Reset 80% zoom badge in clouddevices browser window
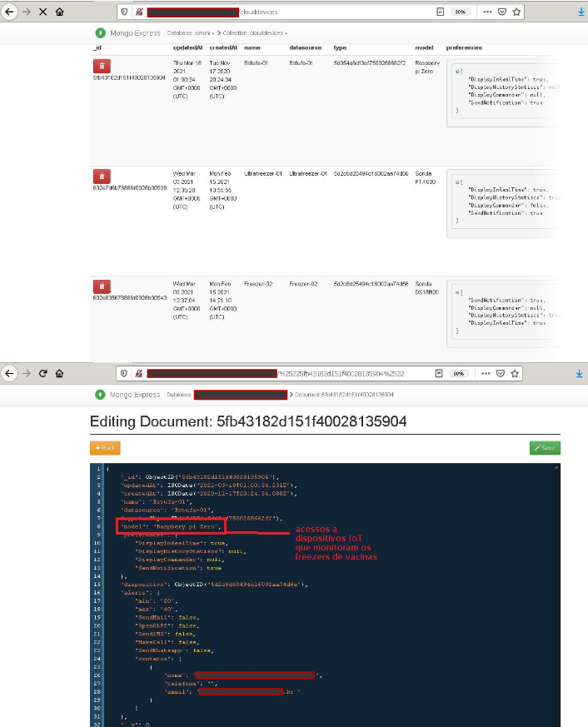The width and height of the screenshot is (588, 727). point(460,12)
